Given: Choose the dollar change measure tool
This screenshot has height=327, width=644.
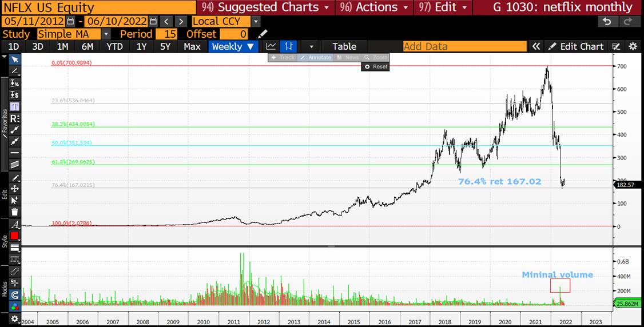Looking at the screenshot, I should [15, 95].
